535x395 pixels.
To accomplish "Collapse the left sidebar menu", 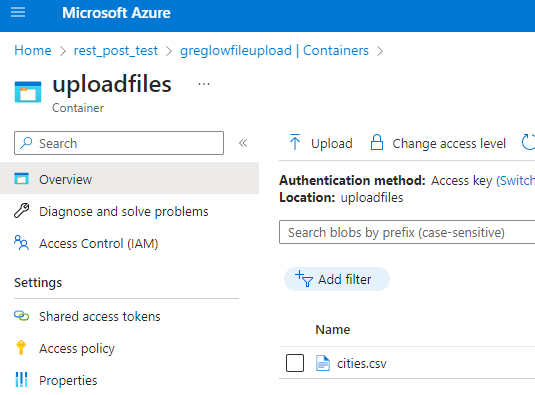I will click(243, 143).
